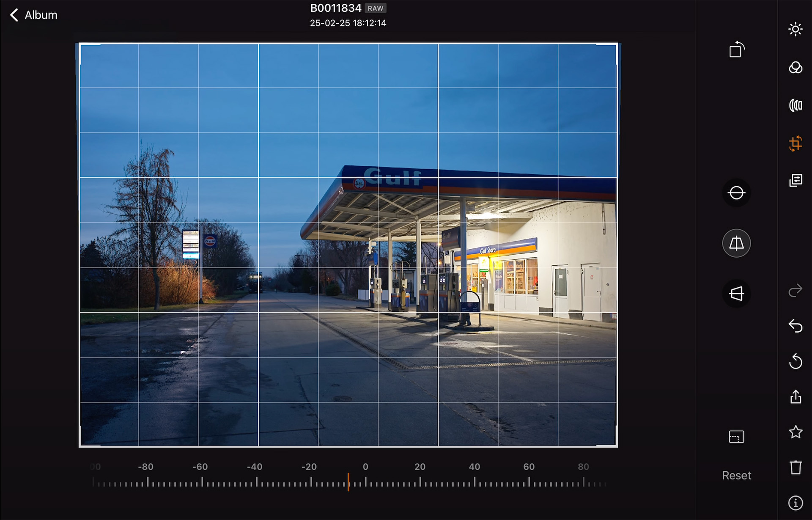Delete the photo with trash icon
The width and height of the screenshot is (812, 520).
[795, 468]
